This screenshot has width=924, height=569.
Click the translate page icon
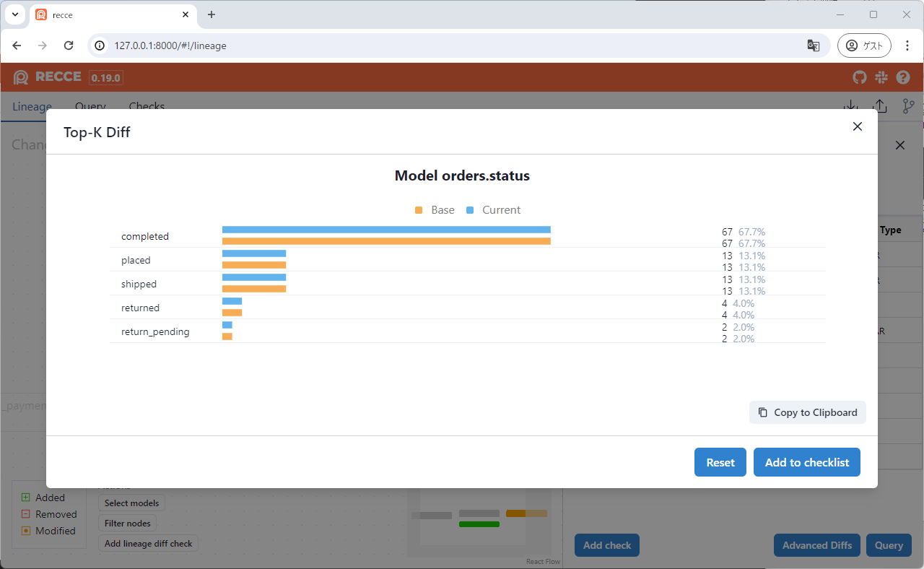[x=814, y=45]
